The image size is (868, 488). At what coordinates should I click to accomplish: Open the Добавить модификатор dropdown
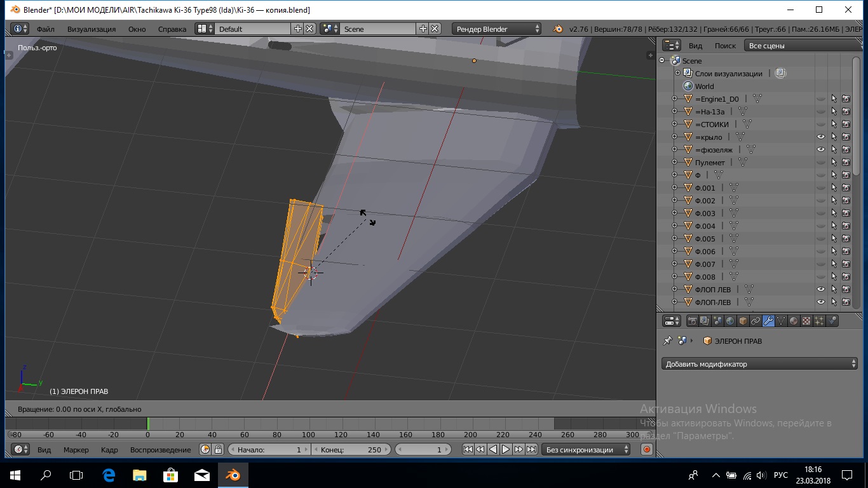click(759, 364)
